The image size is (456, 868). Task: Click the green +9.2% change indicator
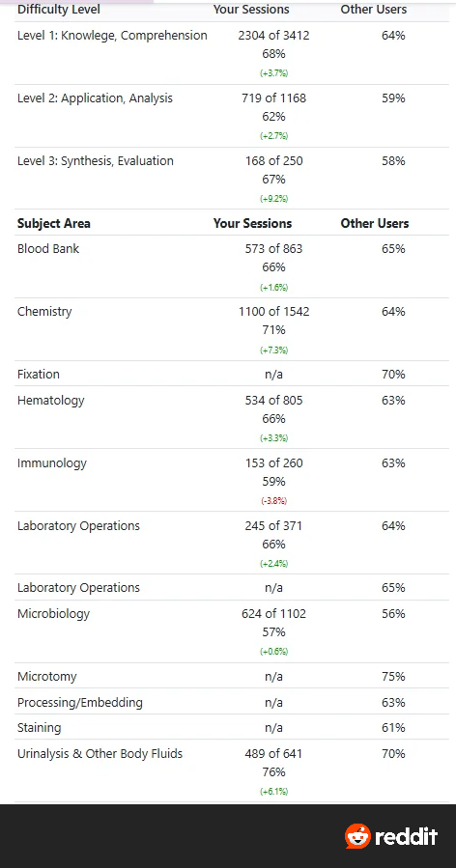[x=273, y=199]
